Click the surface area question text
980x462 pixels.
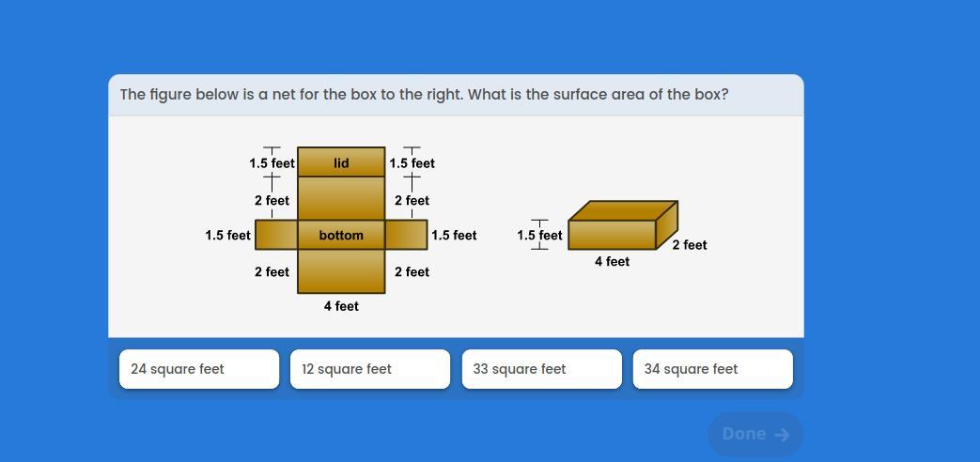click(425, 95)
